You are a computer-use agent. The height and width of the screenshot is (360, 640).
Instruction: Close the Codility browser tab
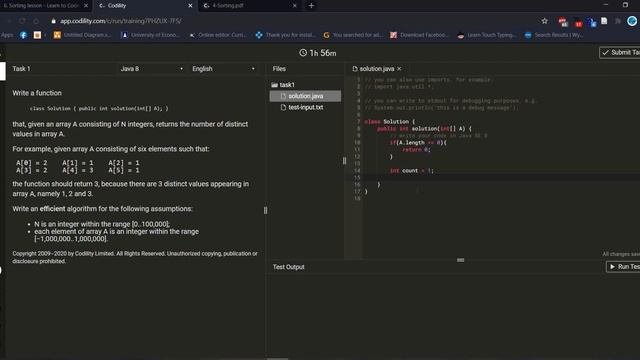[x=190, y=6]
